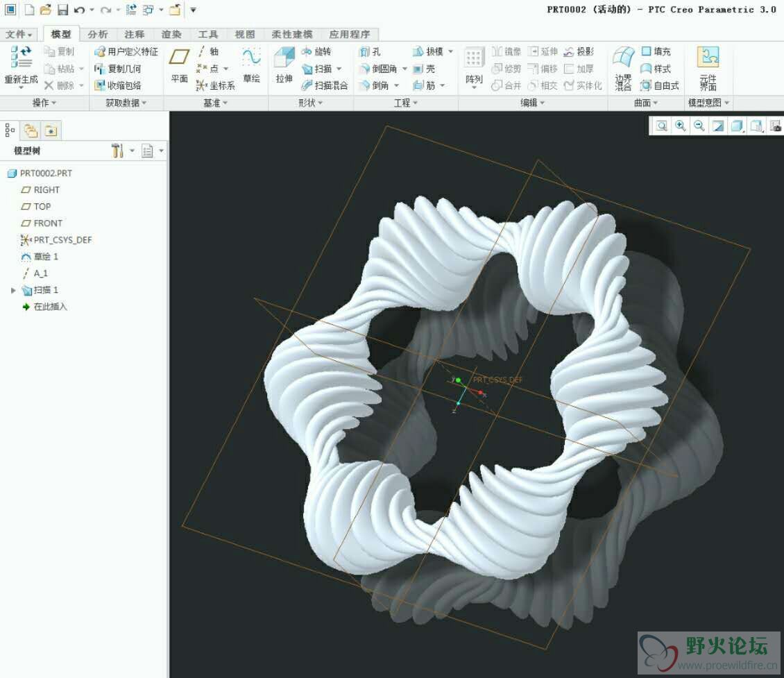
Task: Select the 筋 (Rib) button
Action: [x=424, y=85]
